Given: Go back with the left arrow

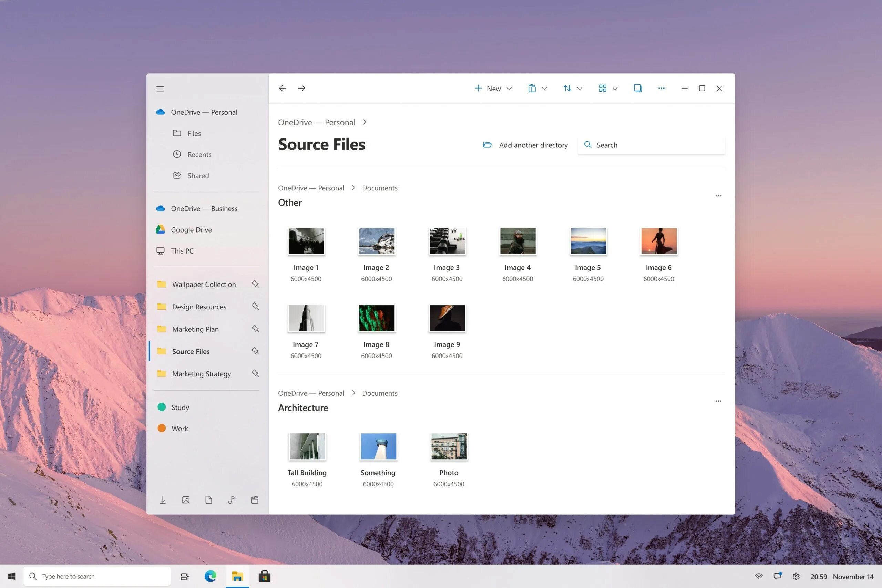Looking at the screenshot, I should coord(283,89).
